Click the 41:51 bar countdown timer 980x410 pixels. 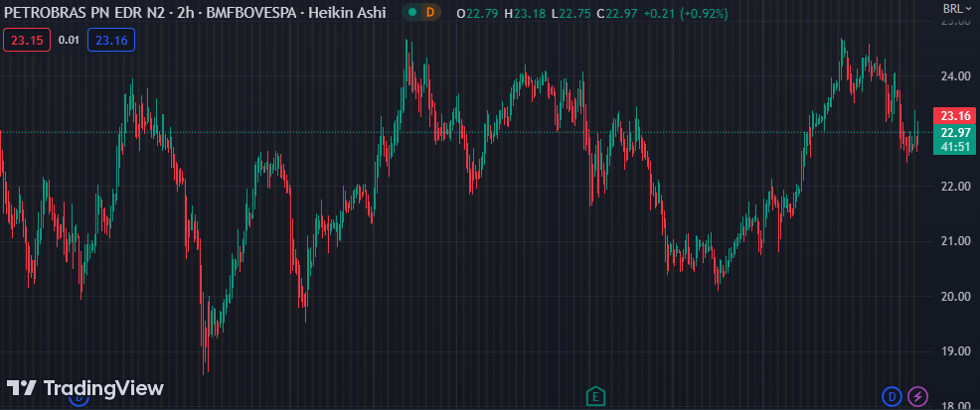955,147
